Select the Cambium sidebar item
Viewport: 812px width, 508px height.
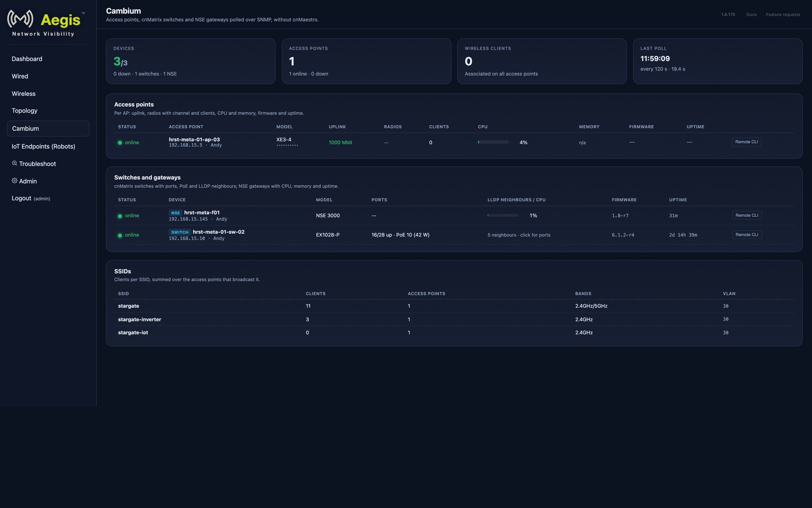(48, 128)
